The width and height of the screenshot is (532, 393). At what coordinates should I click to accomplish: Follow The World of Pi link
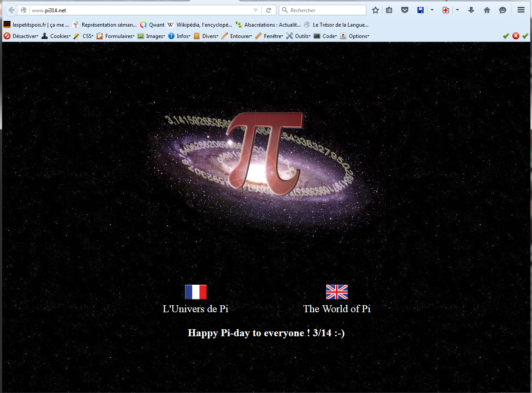[337, 309]
